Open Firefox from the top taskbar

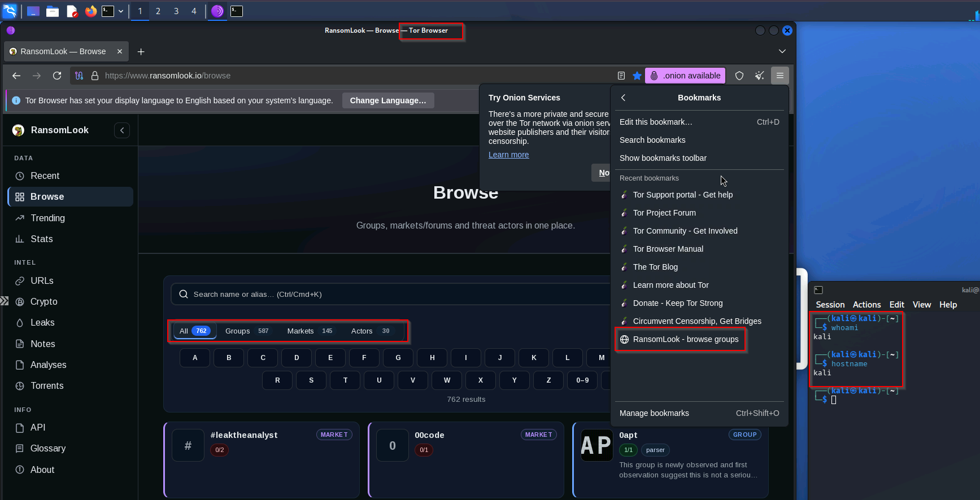click(91, 11)
